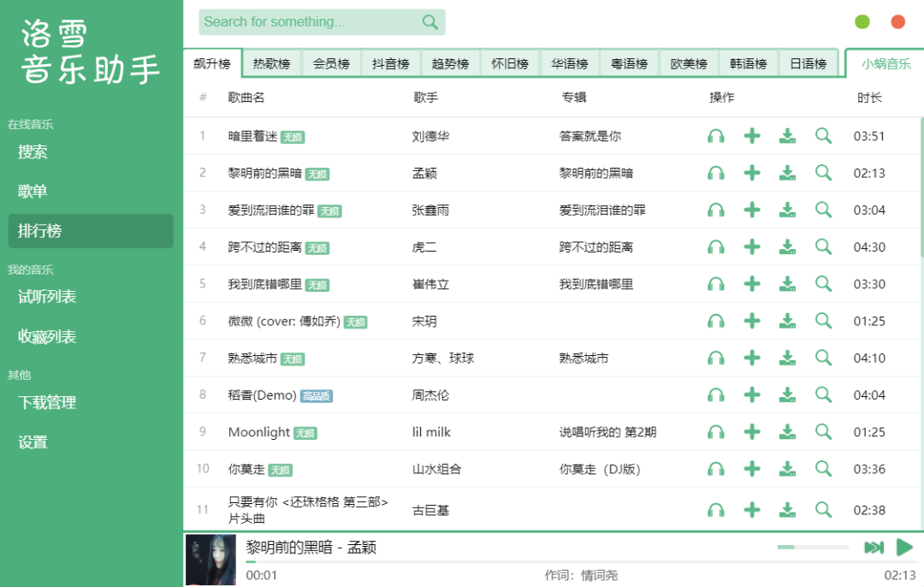Image resolution: width=924 pixels, height=587 pixels.
Task: Open 设置 from the sidebar
Action: pyautogui.click(x=91, y=442)
